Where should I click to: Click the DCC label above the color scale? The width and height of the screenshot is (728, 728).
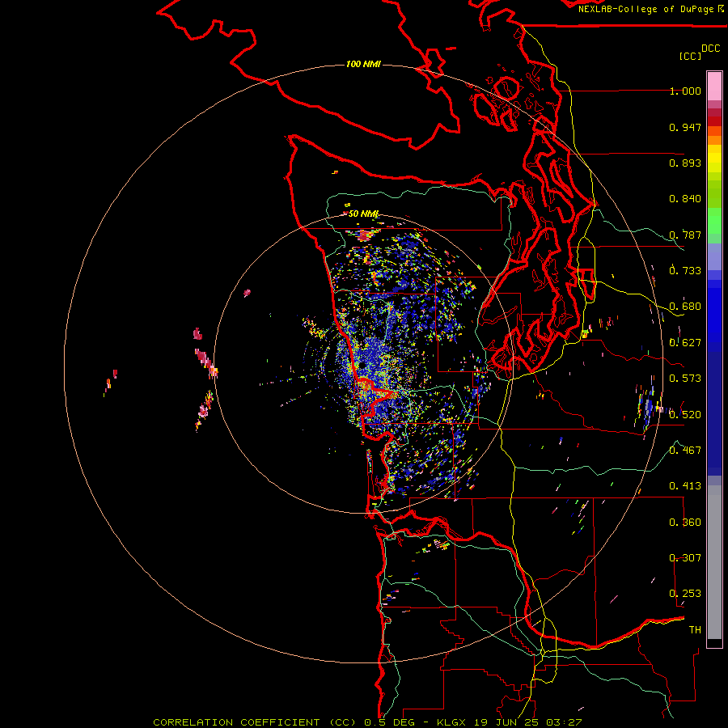pyautogui.click(x=710, y=49)
